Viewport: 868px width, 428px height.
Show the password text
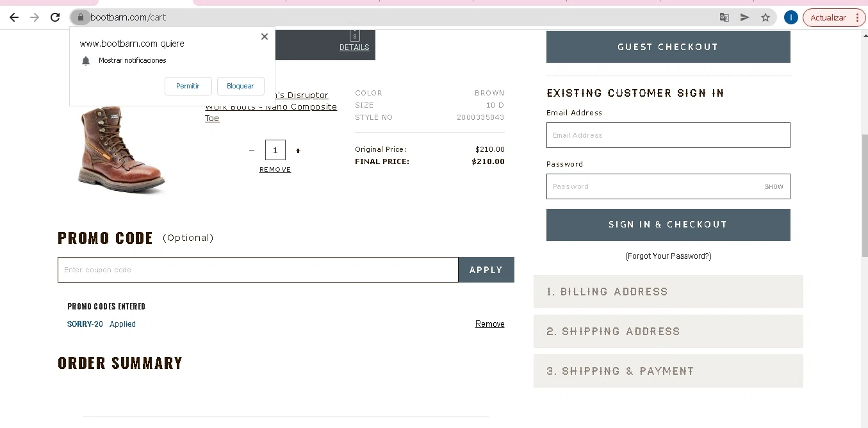click(x=774, y=187)
